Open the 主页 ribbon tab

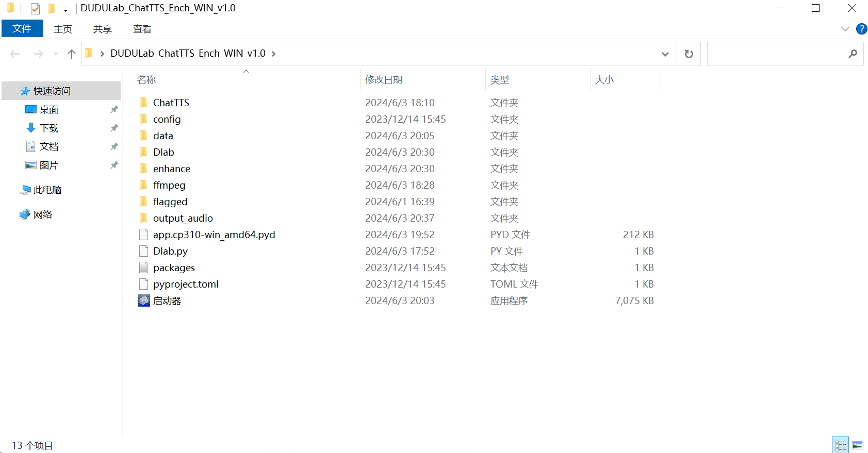(63, 29)
